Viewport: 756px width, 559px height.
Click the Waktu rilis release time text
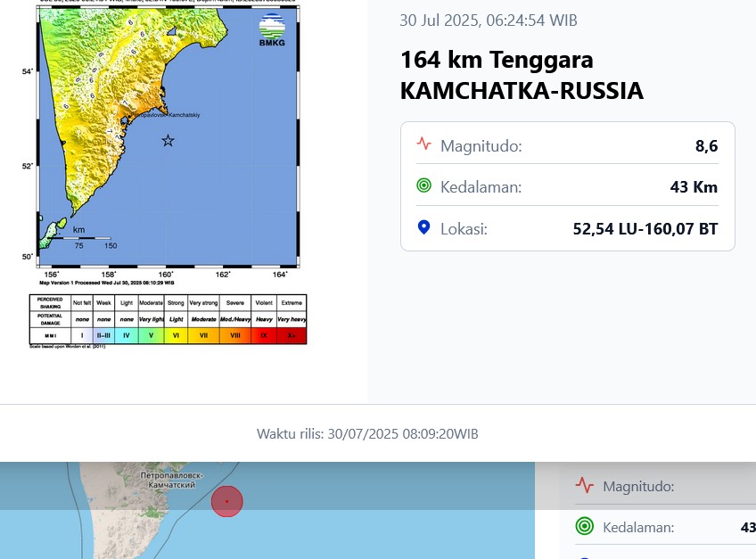pyautogui.click(x=367, y=434)
